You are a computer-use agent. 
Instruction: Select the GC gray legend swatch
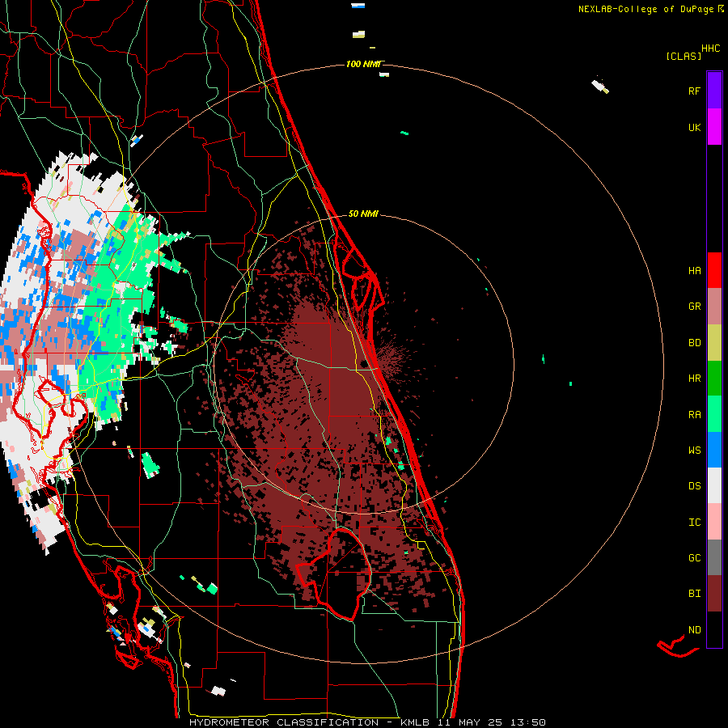click(714, 557)
